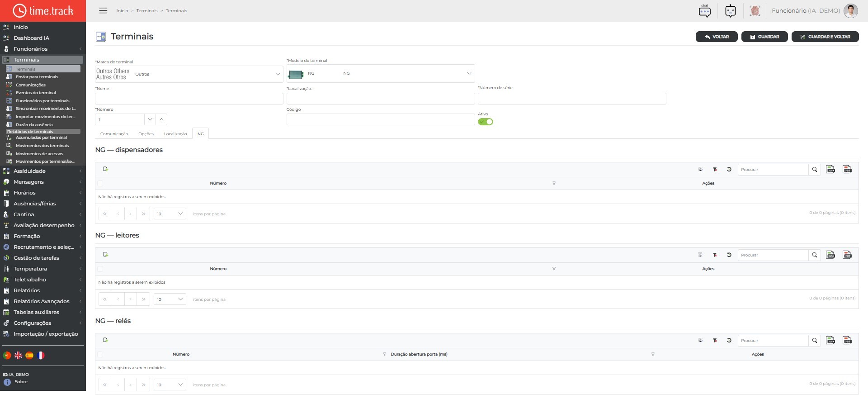868x399 pixels.
Task: Click the VOLTAR button
Action: coord(717,37)
